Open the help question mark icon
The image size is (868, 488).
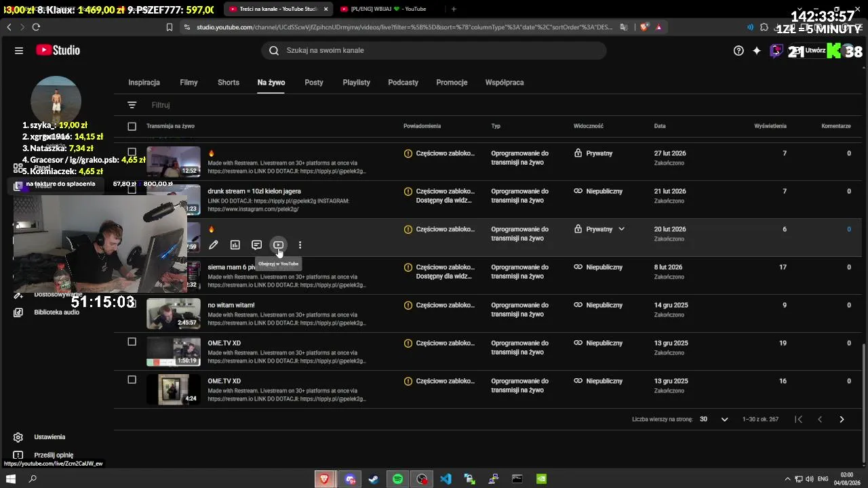point(738,50)
